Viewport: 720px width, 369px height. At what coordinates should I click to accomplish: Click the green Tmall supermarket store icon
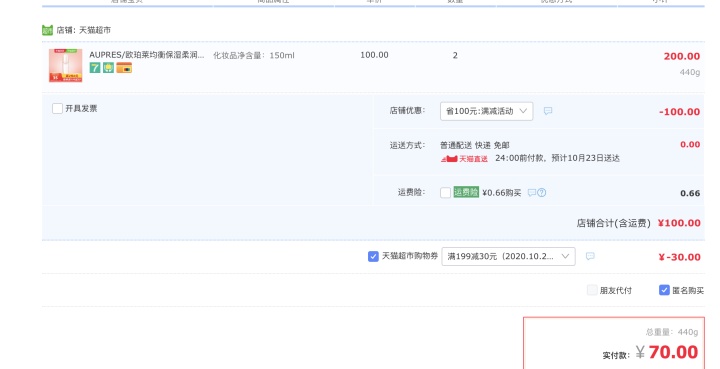(47, 30)
